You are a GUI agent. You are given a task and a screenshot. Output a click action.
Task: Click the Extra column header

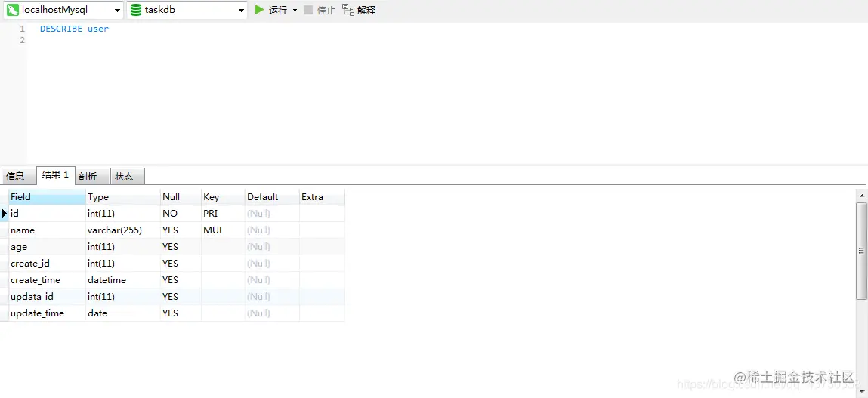tap(322, 196)
